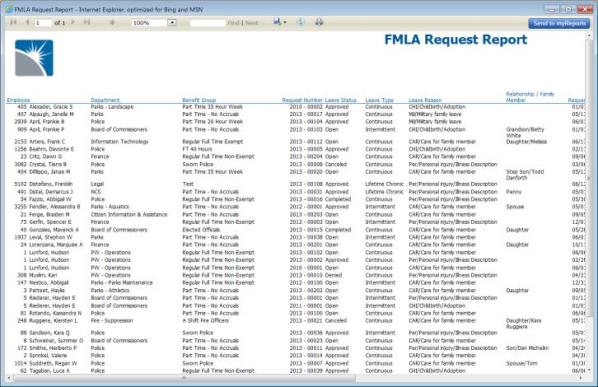Image resolution: width=598 pixels, height=387 pixels.
Task: Sort by Employee column header
Action: pyautogui.click(x=18, y=100)
